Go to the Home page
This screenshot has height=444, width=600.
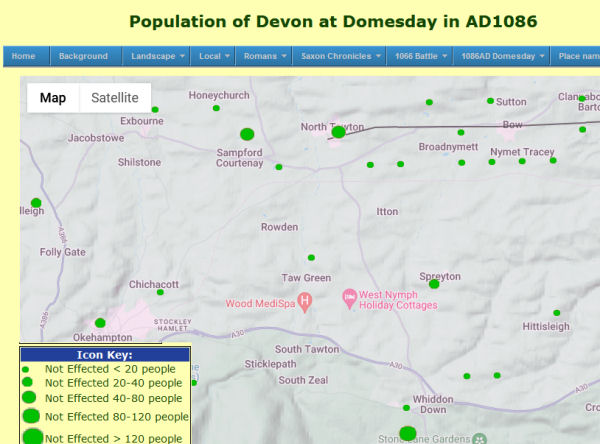tap(24, 56)
